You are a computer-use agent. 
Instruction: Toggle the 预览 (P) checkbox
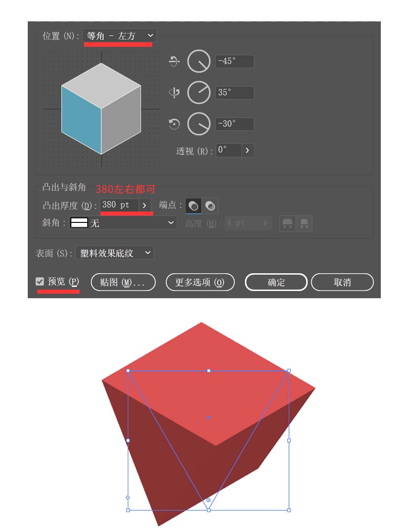[40, 281]
